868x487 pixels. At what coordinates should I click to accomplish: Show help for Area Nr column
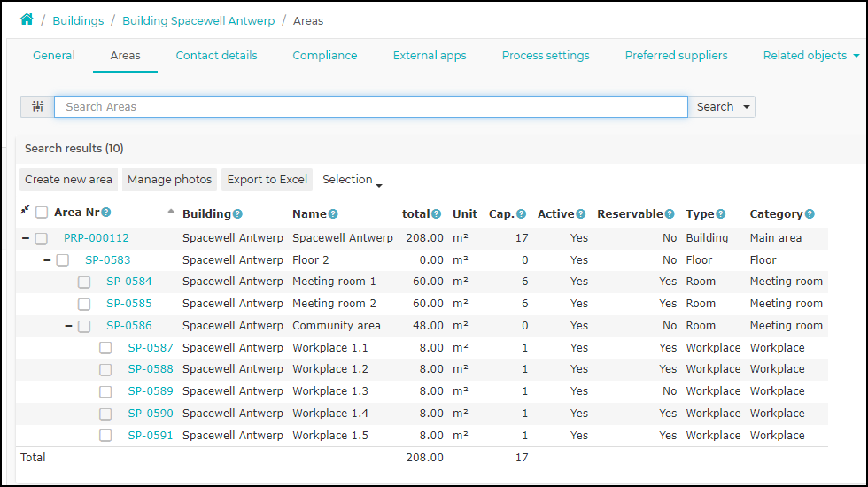(x=106, y=212)
